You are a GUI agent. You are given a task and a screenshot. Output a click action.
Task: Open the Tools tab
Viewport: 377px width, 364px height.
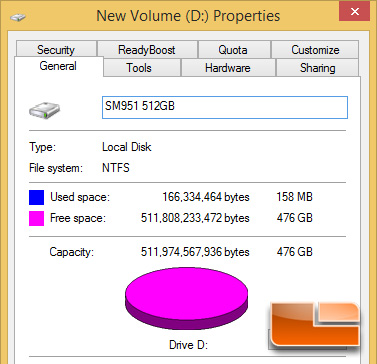click(142, 68)
